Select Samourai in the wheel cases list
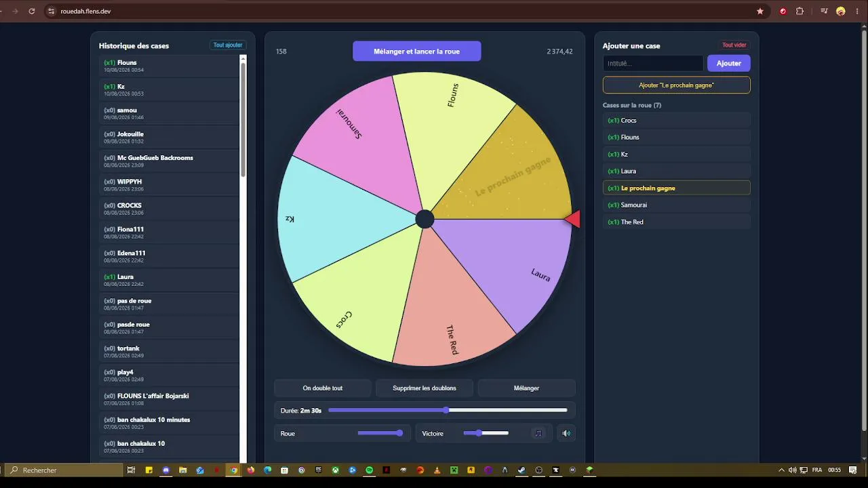This screenshot has height=488, width=868. (677, 205)
